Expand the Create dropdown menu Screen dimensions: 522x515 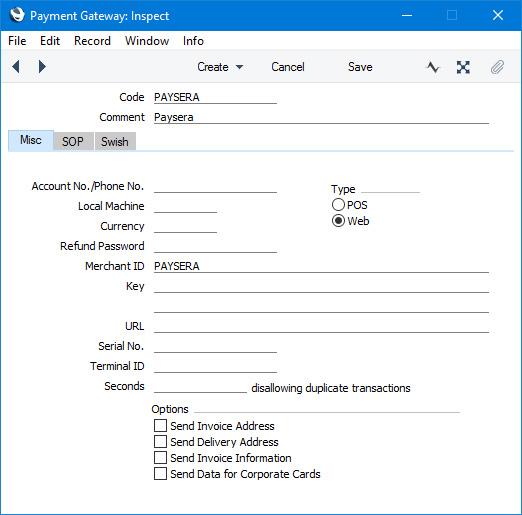pyautogui.click(x=220, y=67)
